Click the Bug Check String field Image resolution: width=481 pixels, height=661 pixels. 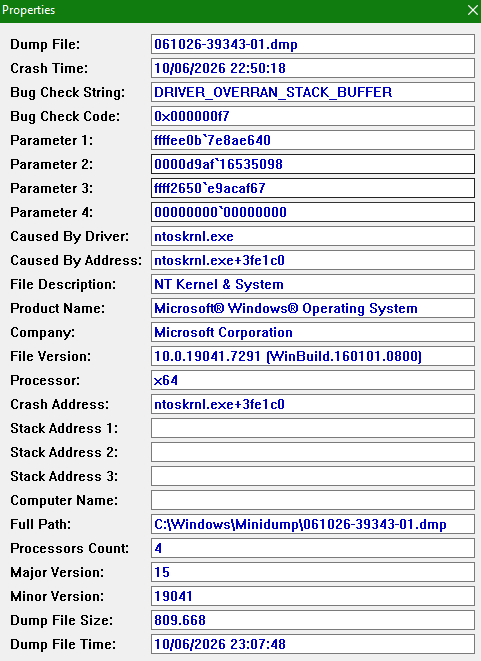(313, 92)
